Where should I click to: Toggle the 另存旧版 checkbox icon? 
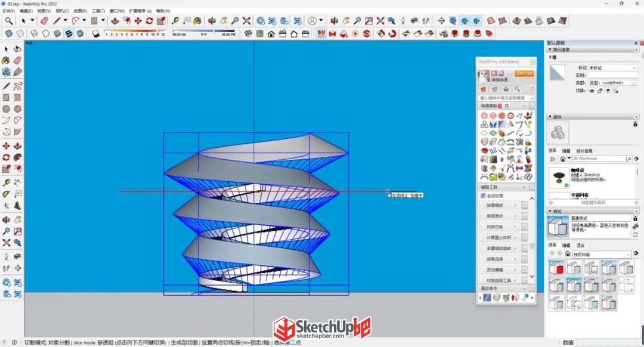(525, 227)
